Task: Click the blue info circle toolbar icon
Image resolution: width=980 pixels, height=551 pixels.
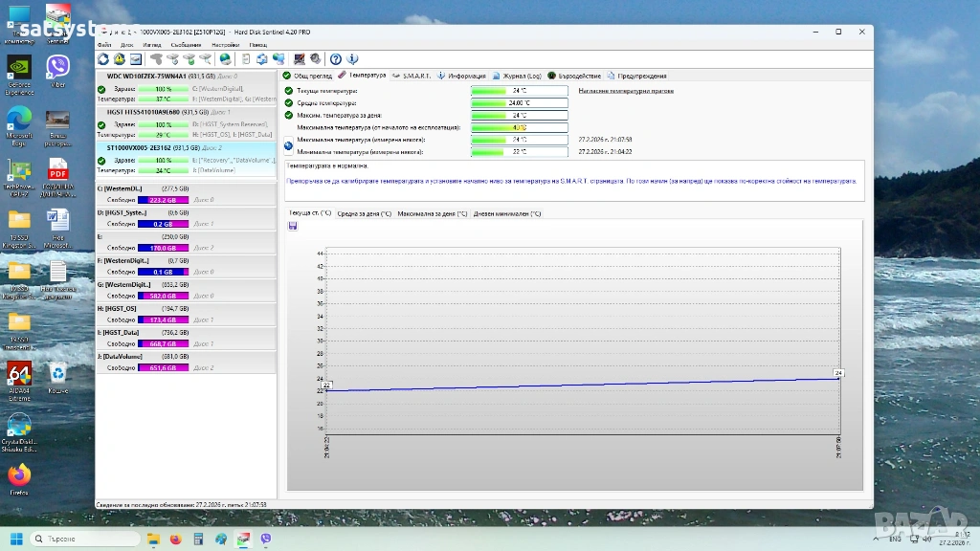Action: 351,59
